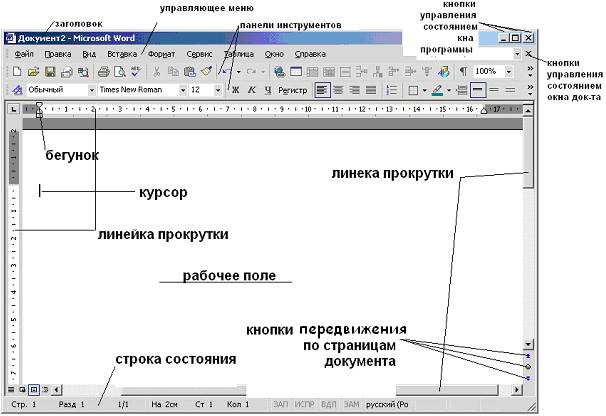
Task: Click the show paragraph marks (¶) icon
Action: pyautogui.click(x=462, y=72)
